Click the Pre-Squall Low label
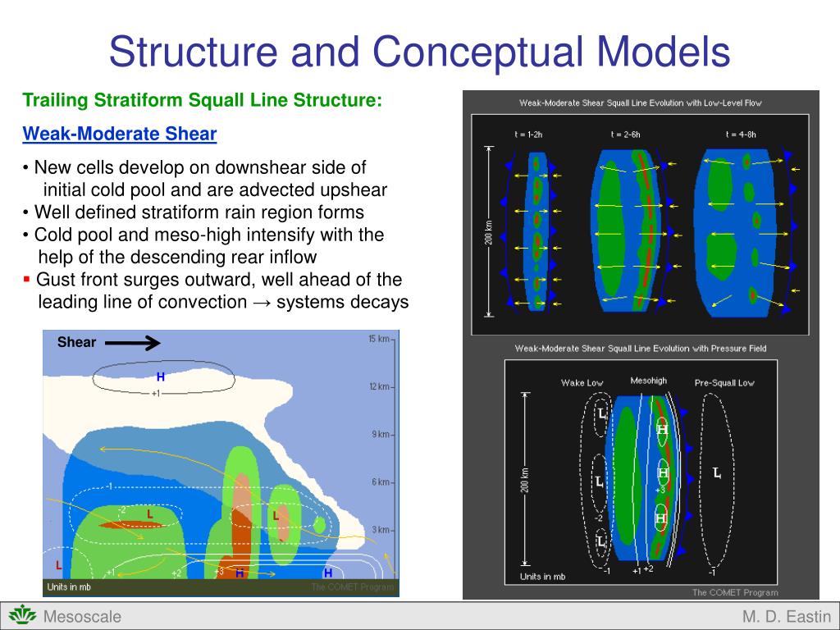Viewport: 840px width, 630px height. pyautogui.click(x=724, y=383)
